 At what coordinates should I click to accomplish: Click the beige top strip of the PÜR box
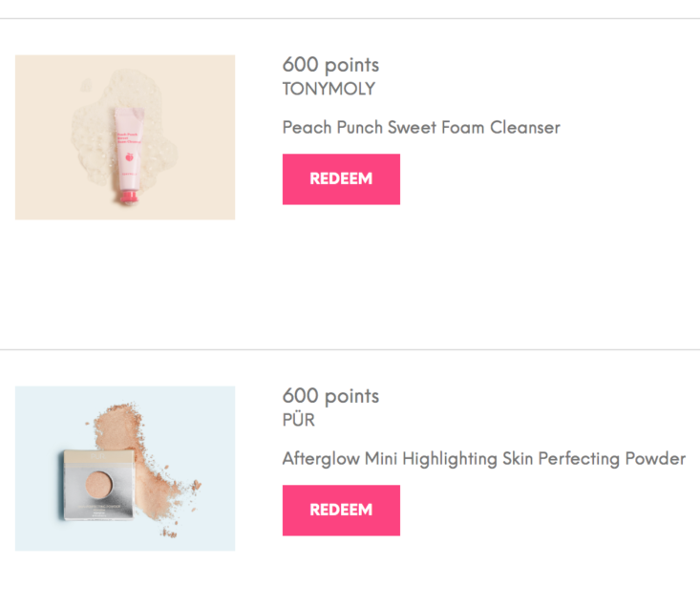pos(98,456)
